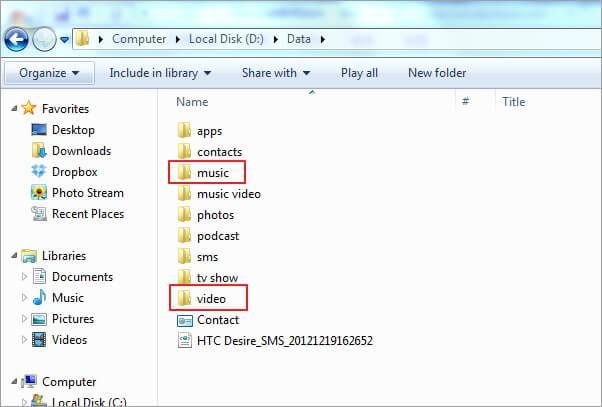Screen dimensions: 602x407
Task: Select the music folder icon
Action: pos(184,173)
